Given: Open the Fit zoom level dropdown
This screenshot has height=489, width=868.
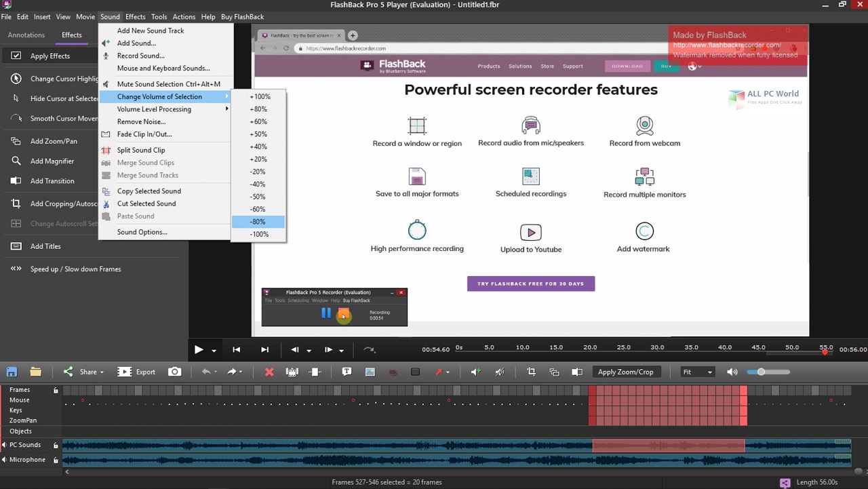Looking at the screenshot, I should (698, 372).
